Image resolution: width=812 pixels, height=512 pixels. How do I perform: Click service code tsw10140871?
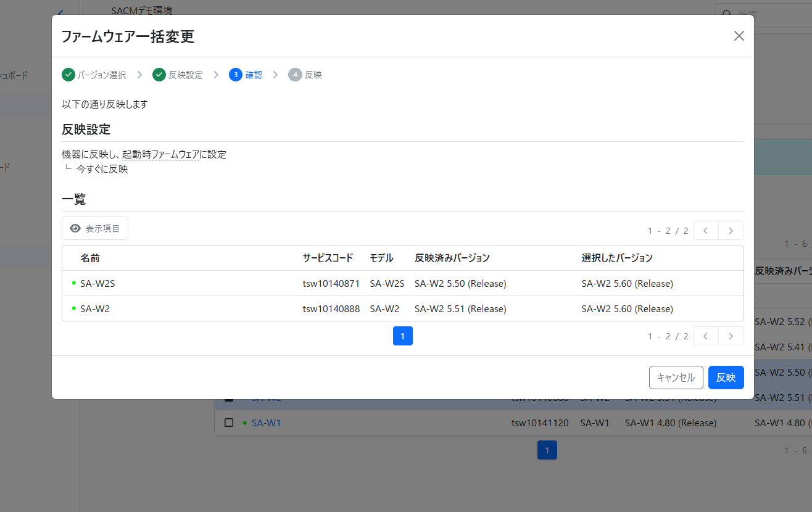[331, 284]
